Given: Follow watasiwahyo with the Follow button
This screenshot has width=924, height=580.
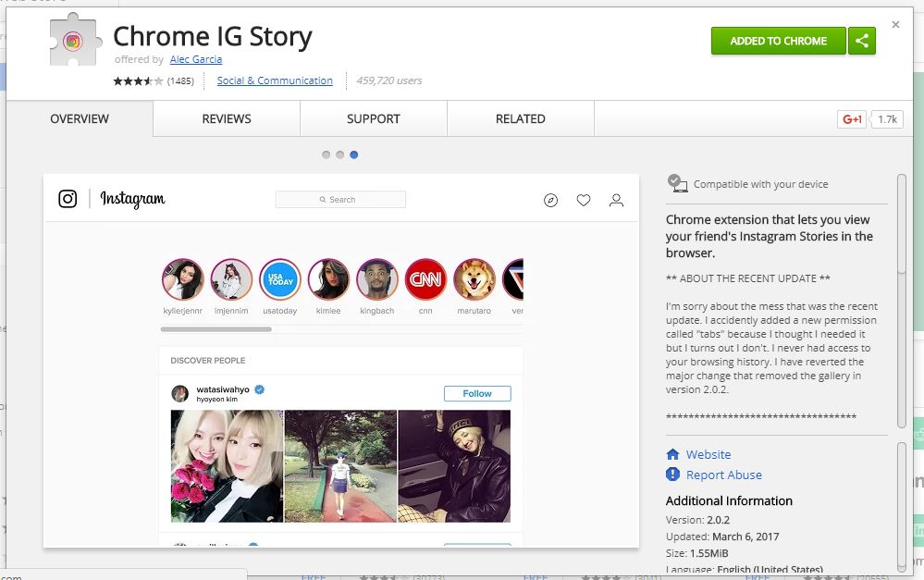Looking at the screenshot, I should [x=477, y=393].
